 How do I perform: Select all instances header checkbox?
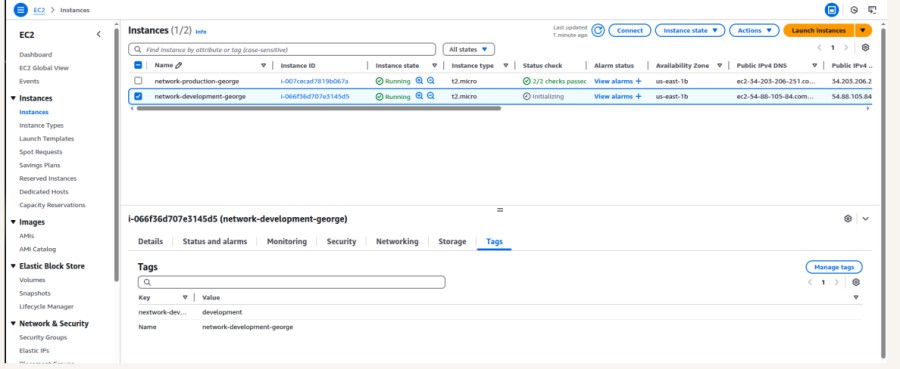[x=138, y=65]
